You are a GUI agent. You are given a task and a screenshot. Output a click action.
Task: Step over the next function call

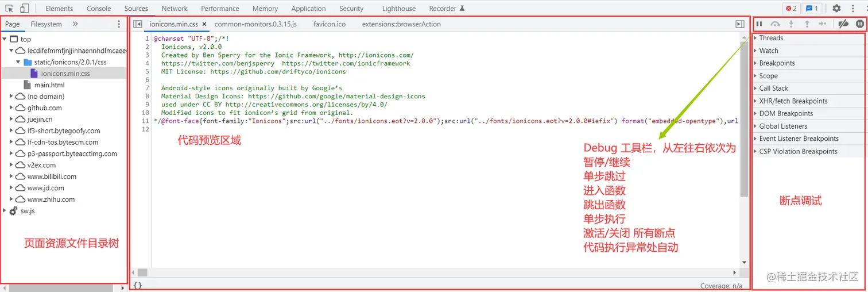click(x=775, y=24)
